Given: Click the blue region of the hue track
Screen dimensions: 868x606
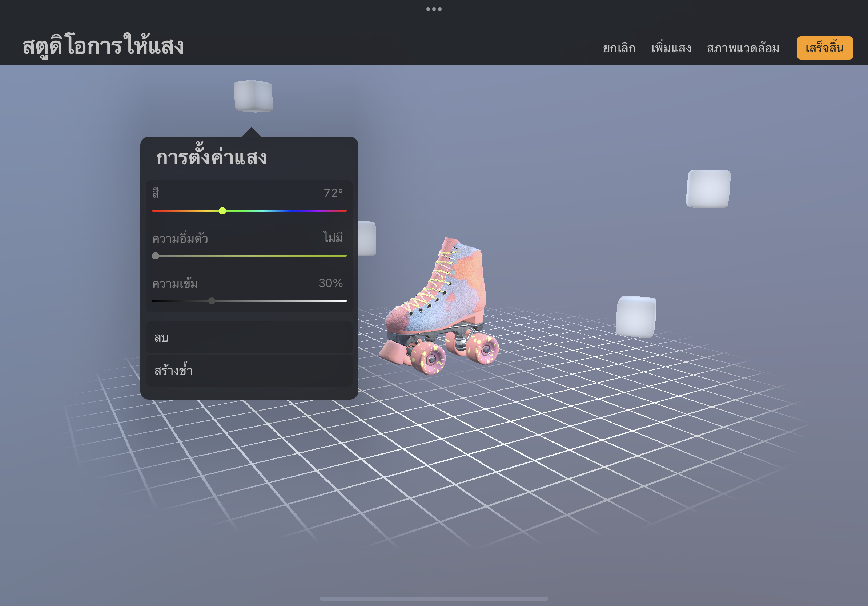Looking at the screenshot, I should point(291,211).
